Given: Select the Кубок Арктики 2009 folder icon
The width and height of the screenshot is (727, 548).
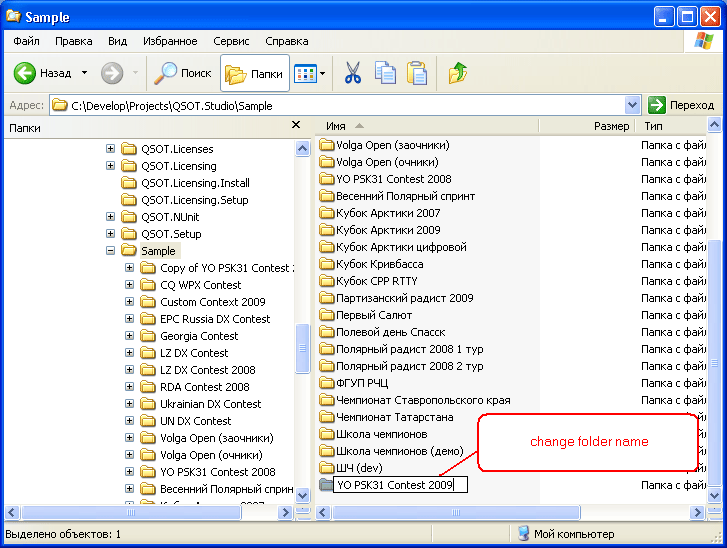Looking at the screenshot, I should coord(326,230).
